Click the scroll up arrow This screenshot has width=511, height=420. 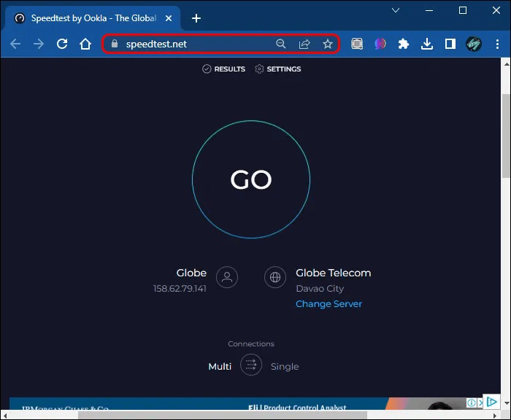506,64
